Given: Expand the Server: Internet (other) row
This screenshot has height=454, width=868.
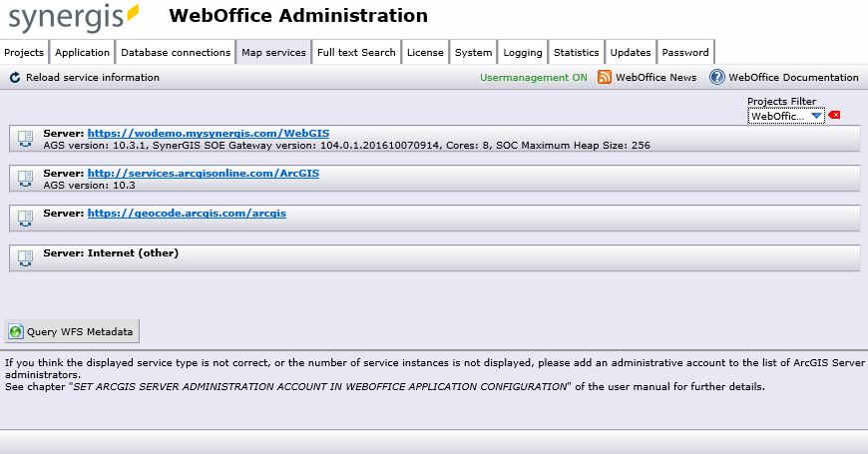Looking at the screenshot, I should 435,258.
